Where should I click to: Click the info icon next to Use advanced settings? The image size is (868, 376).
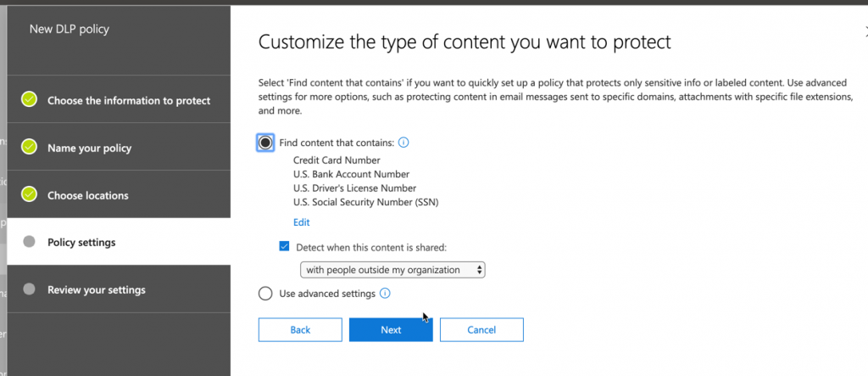click(x=386, y=294)
